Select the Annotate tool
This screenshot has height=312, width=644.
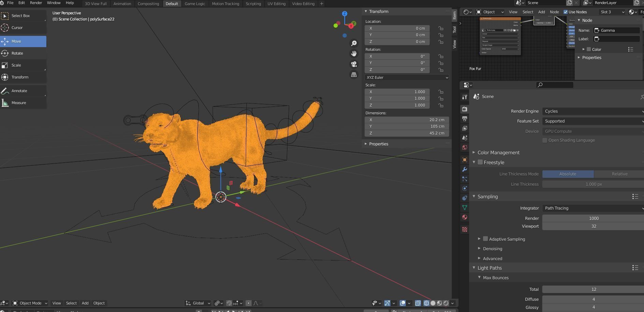click(x=23, y=91)
